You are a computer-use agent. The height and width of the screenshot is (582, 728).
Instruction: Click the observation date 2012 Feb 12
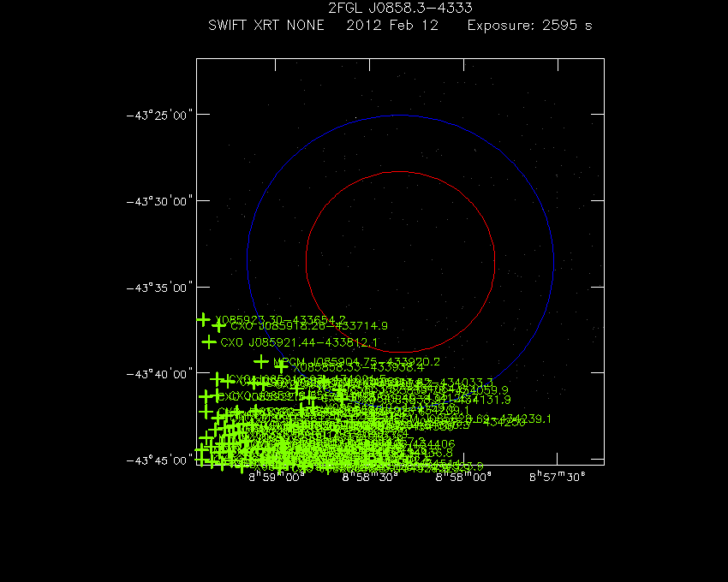point(392,25)
